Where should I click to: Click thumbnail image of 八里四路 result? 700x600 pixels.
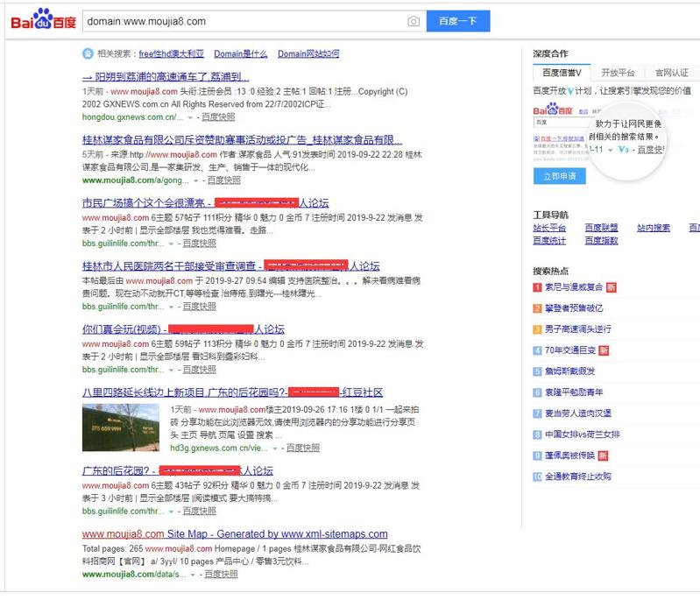[121, 427]
